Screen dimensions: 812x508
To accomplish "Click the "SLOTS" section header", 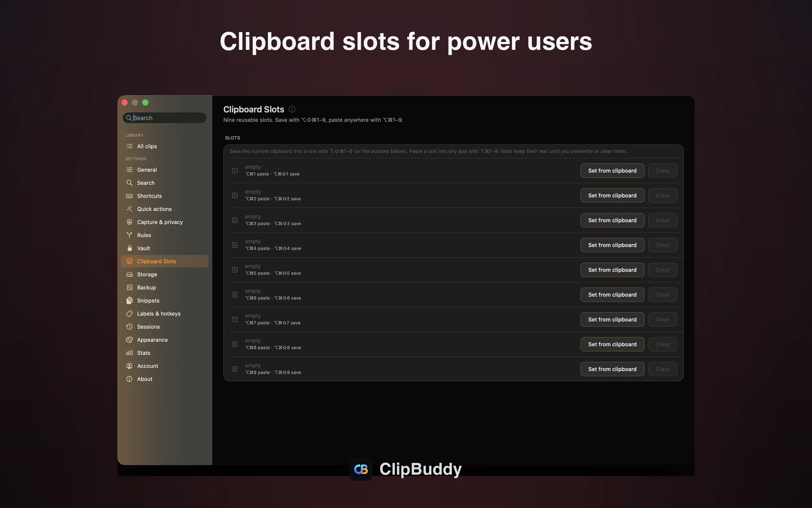I will coord(232,138).
